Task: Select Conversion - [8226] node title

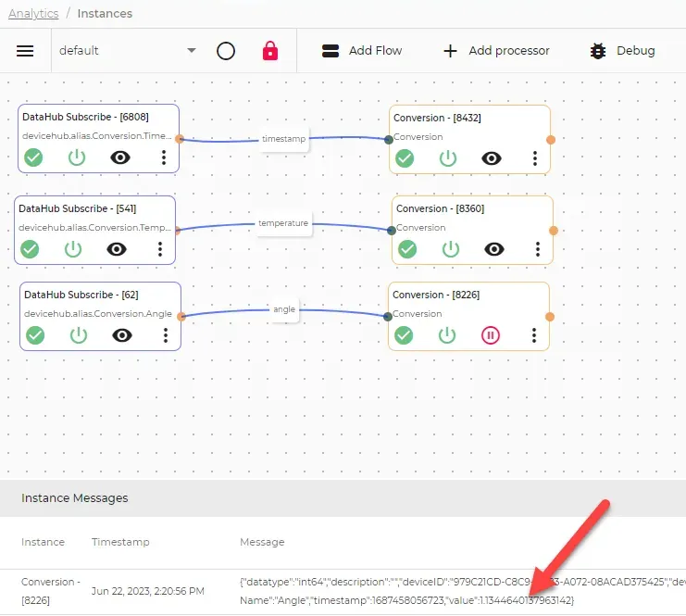Action: (436, 295)
